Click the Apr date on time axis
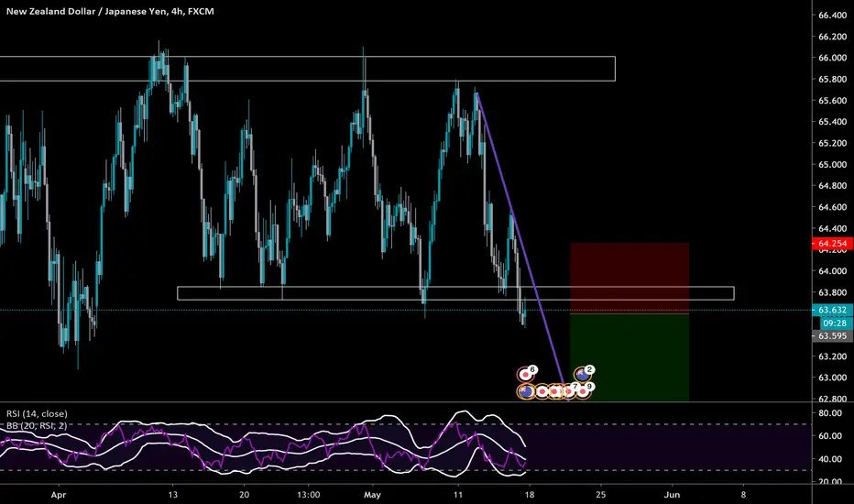 click(x=59, y=495)
